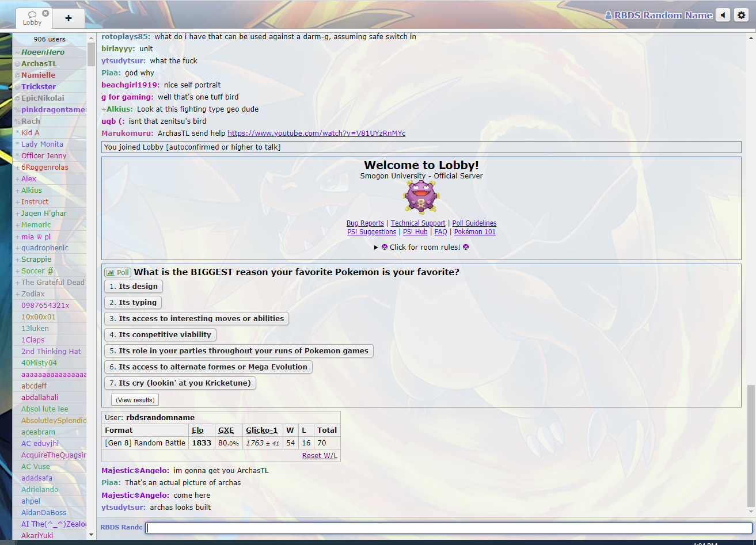Select user HoeenHero in the user list
This screenshot has height=545, width=756.
50,52
